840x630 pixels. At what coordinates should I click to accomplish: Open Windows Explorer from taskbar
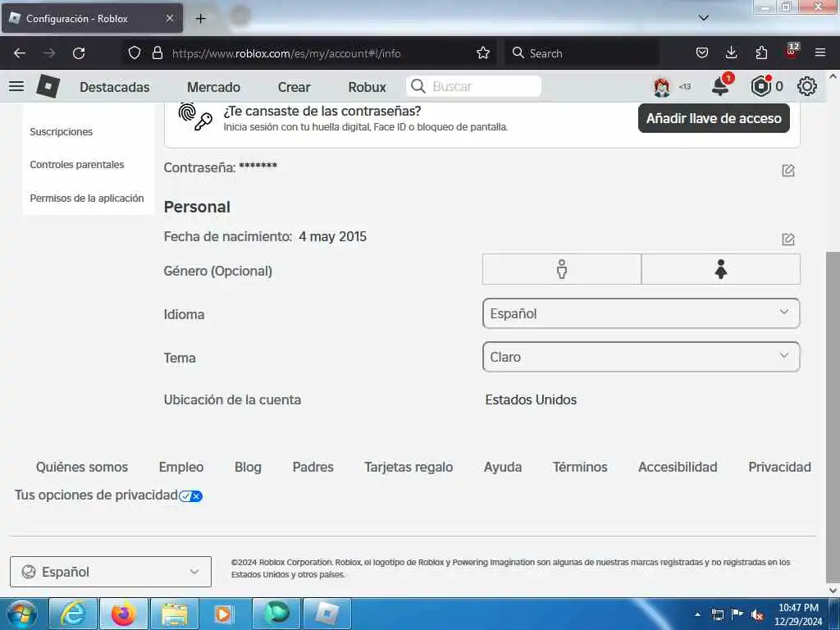(175, 614)
